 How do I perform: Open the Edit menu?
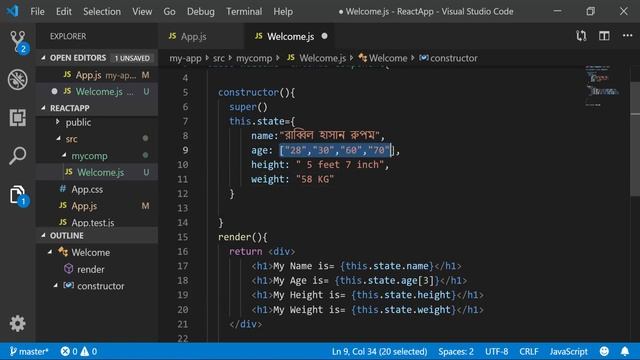(64, 11)
